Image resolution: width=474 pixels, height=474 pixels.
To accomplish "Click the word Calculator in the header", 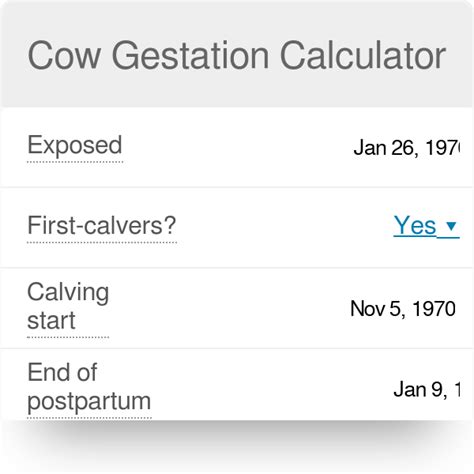I will 363,55.
